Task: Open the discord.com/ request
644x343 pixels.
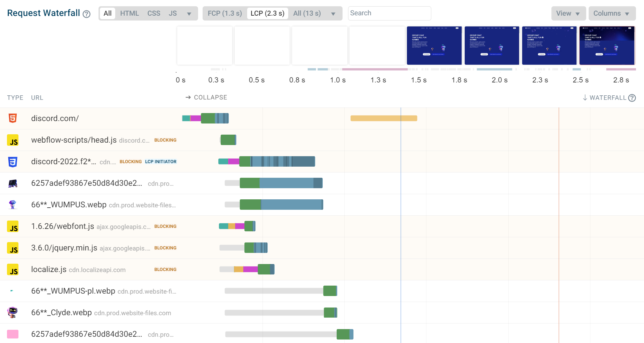Action: tap(55, 118)
